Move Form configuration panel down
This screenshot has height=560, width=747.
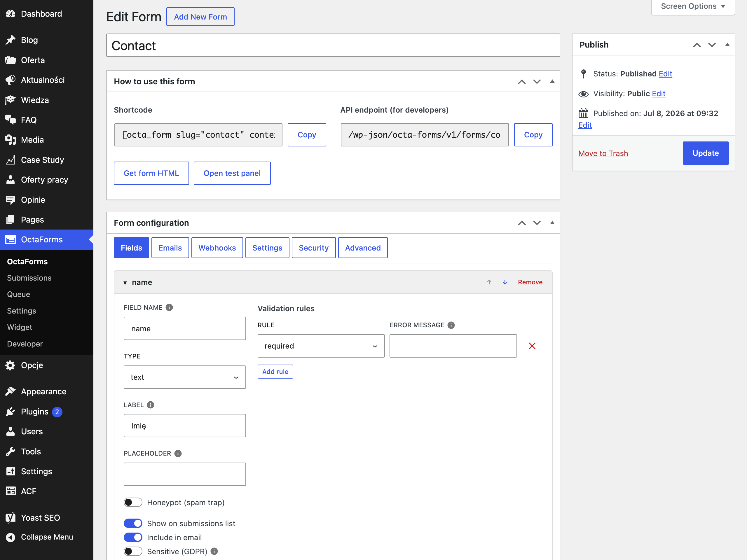pyautogui.click(x=537, y=223)
